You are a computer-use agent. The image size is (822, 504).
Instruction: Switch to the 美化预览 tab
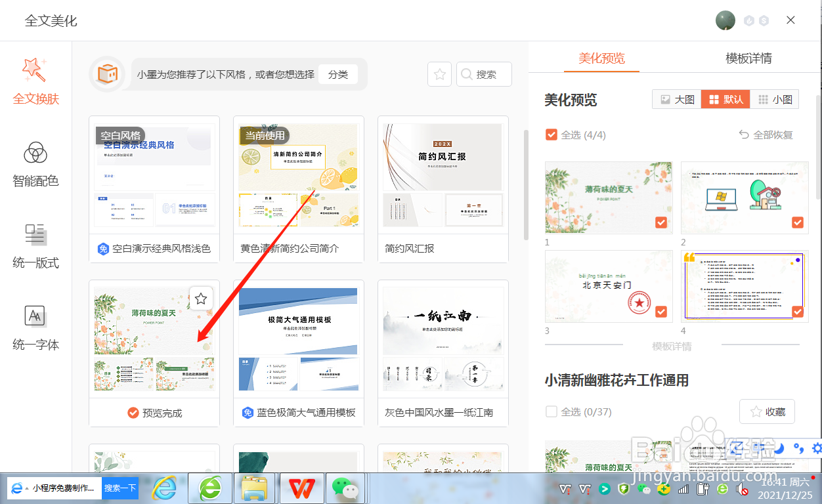pos(601,58)
